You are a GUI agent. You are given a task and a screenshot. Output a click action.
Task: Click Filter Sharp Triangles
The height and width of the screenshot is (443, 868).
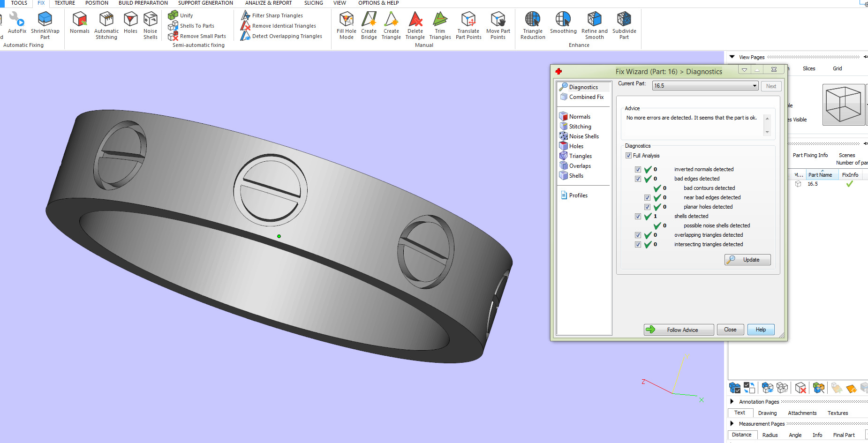tap(272, 15)
